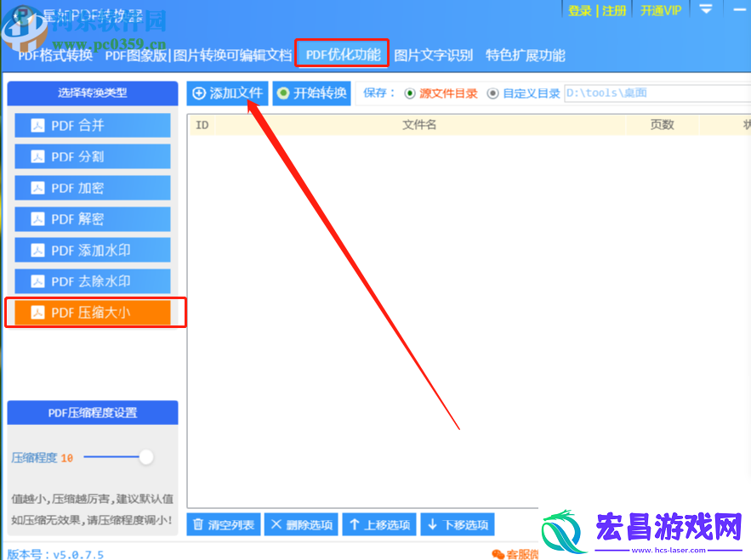The height and width of the screenshot is (560, 751).
Task: Click the save path field D:\tools\桌面
Action: pos(657,93)
